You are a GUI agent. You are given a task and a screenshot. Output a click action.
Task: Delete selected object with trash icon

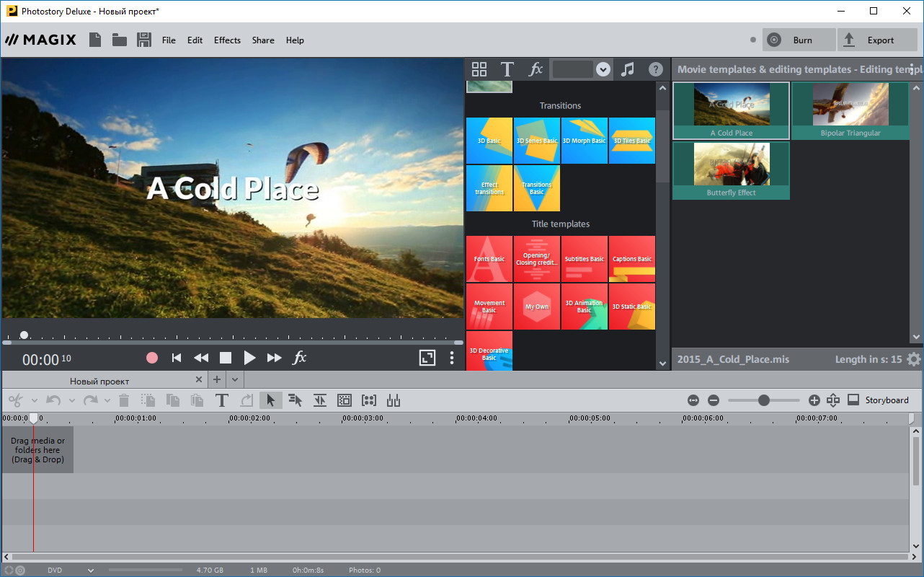[124, 400]
